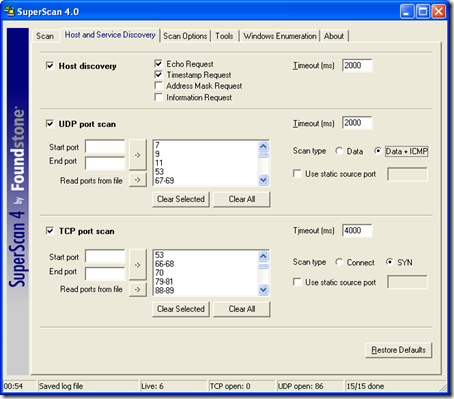This screenshot has height=399, width=454.
Task: Click the Host discovery Timeout field
Action: point(357,65)
